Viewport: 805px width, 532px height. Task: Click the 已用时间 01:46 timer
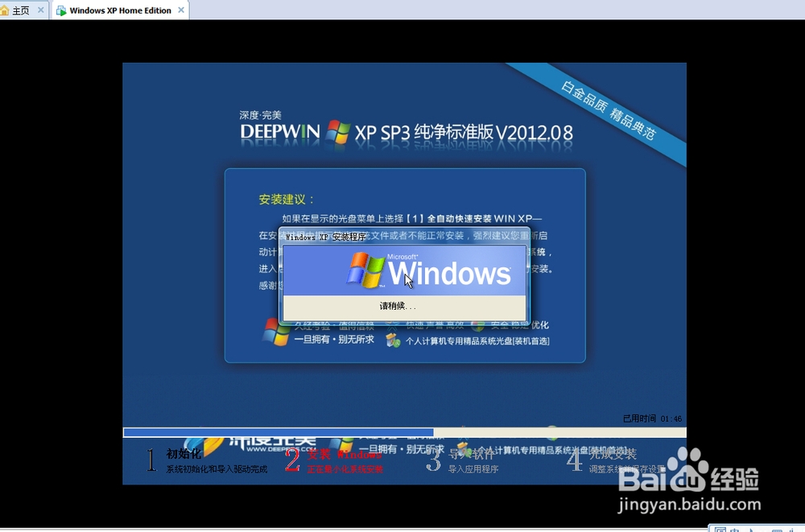point(653,419)
